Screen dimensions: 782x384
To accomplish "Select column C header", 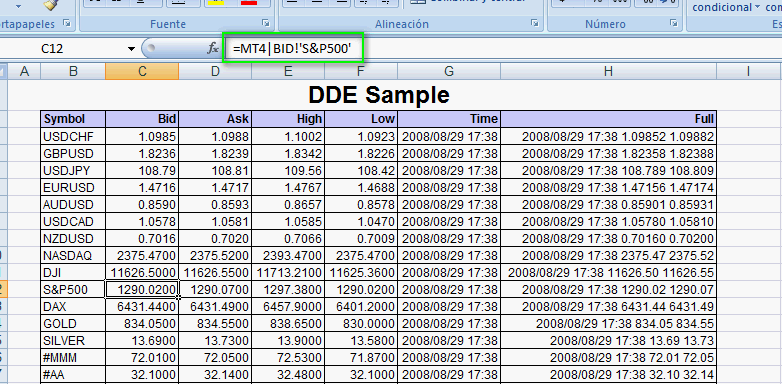I will tap(142, 71).
